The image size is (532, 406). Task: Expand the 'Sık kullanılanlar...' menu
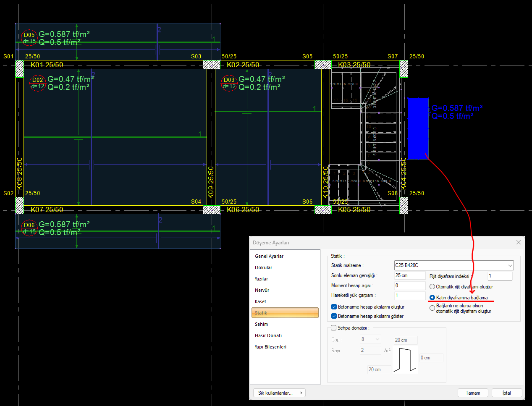tap(279, 393)
